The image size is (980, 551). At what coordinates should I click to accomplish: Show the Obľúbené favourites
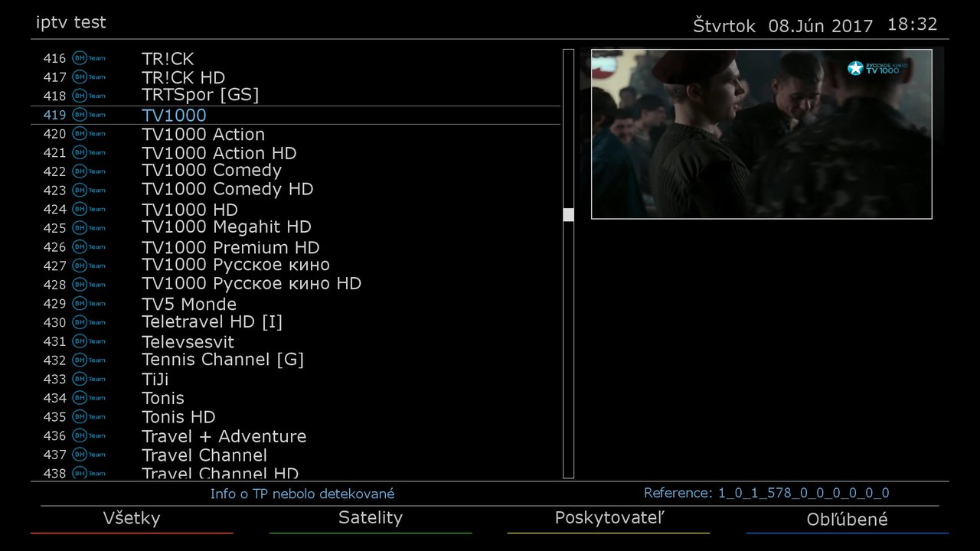tap(848, 520)
